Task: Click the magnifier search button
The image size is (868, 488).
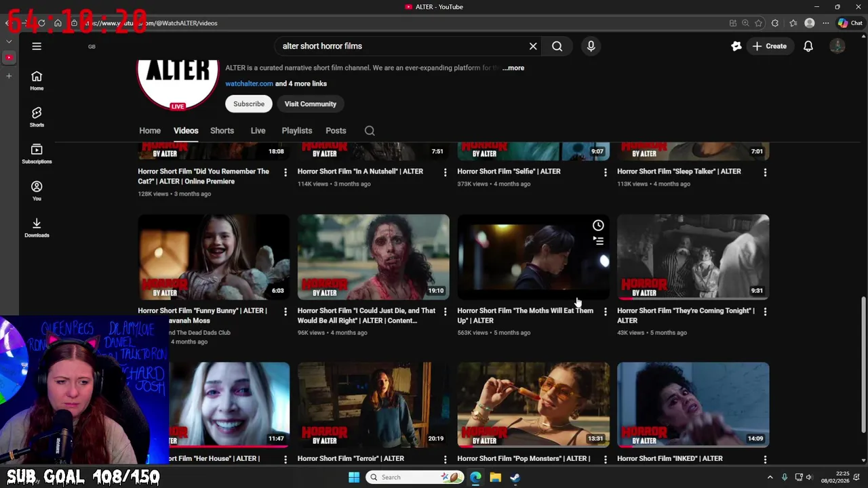Action: click(557, 46)
